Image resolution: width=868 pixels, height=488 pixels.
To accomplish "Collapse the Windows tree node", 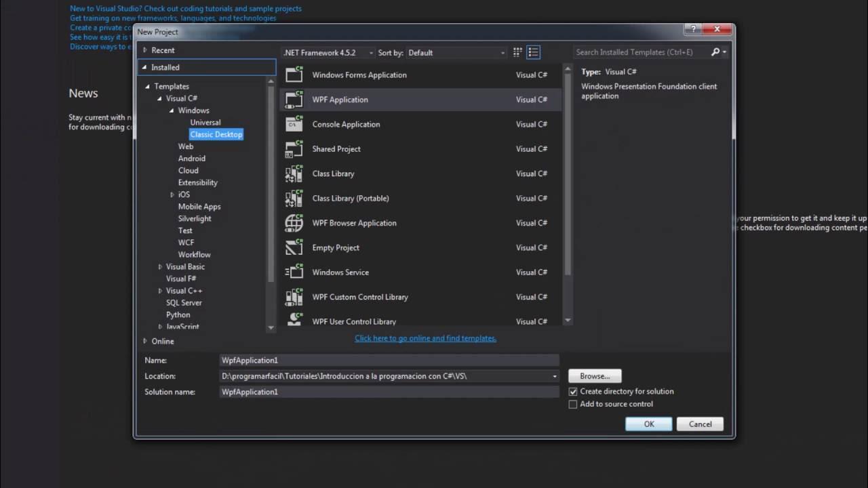I will pos(172,110).
